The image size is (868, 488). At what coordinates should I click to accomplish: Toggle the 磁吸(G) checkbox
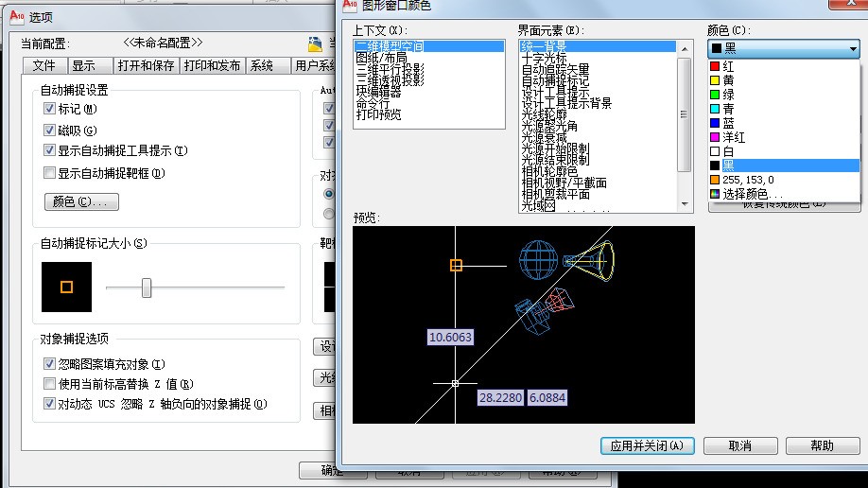point(49,131)
